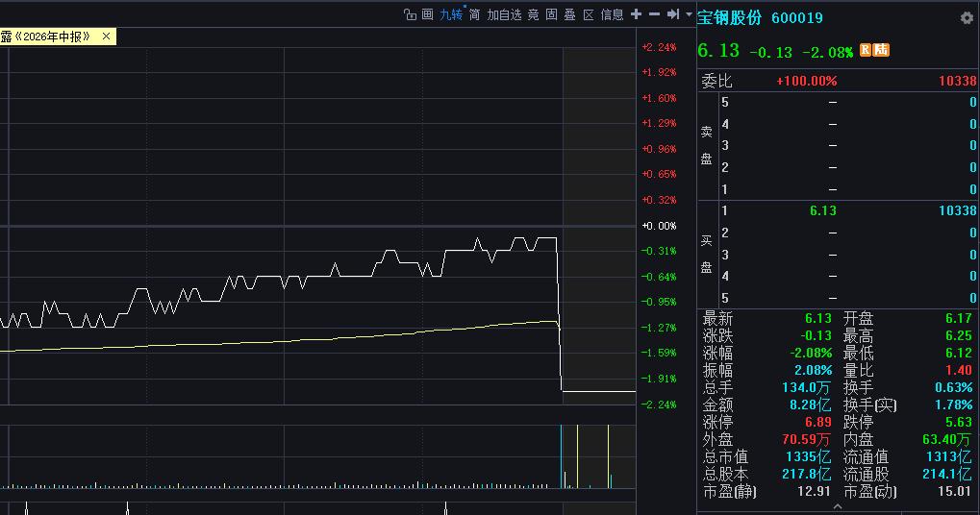Click the 0.00% axis baseline label
The height and width of the screenshot is (515, 980).
pos(659,226)
